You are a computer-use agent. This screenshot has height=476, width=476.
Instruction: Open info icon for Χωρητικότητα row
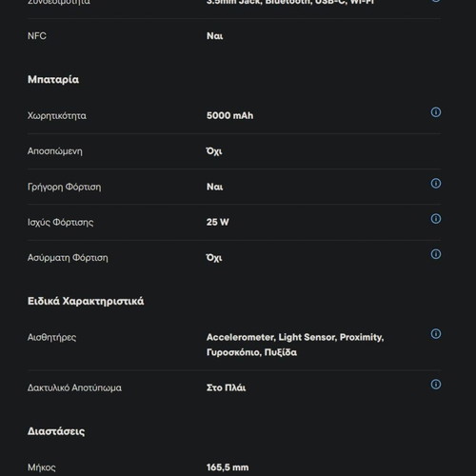(436, 112)
